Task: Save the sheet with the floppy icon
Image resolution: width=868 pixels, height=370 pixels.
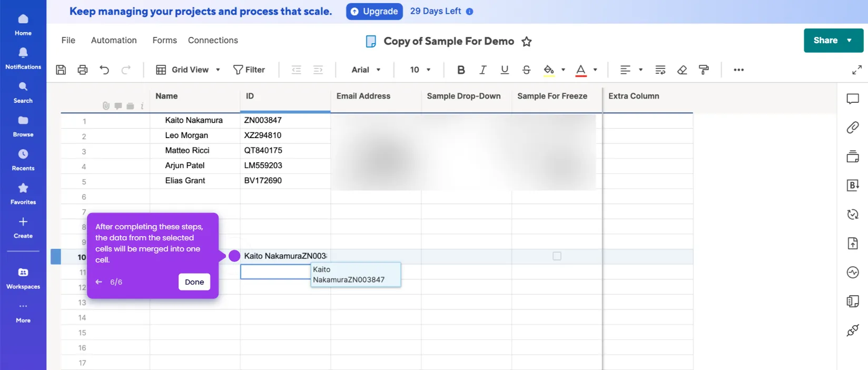Action: 61,70
